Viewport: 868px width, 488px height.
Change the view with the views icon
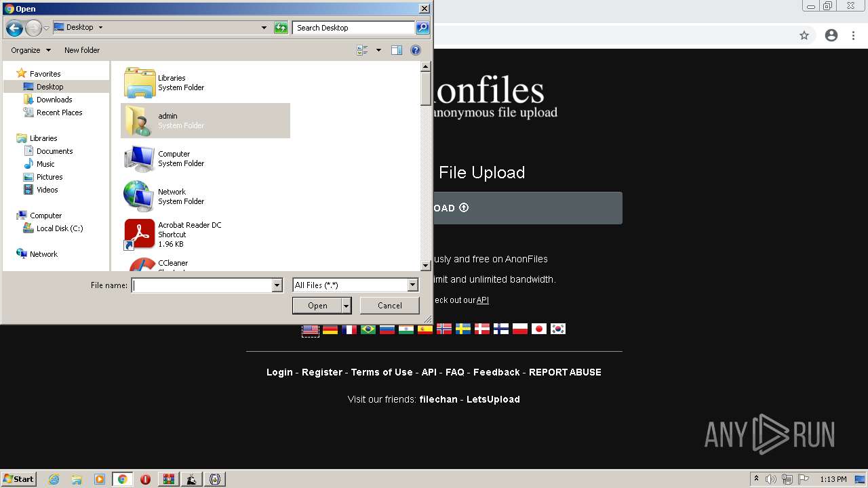click(362, 50)
